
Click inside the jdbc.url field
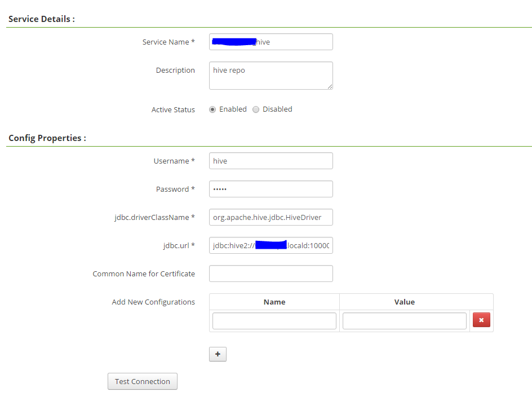[x=271, y=245]
